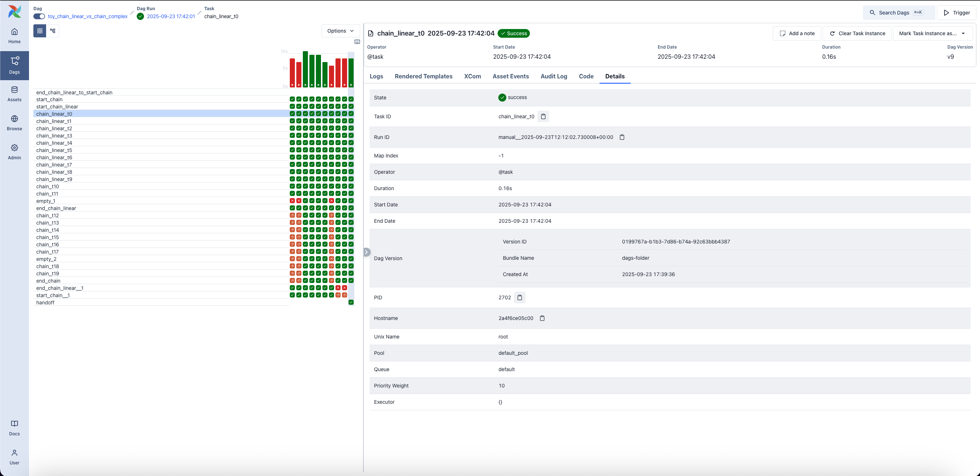Switch to the Logs tab
The image size is (980, 476).
click(376, 76)
